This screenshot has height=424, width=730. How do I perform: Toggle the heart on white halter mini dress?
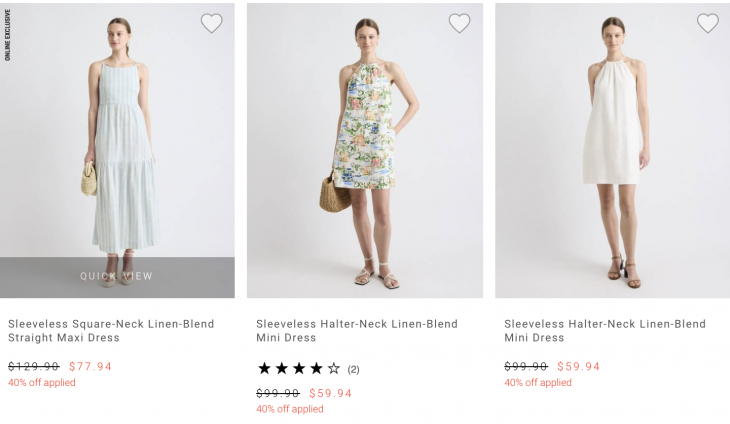point(707,23)
